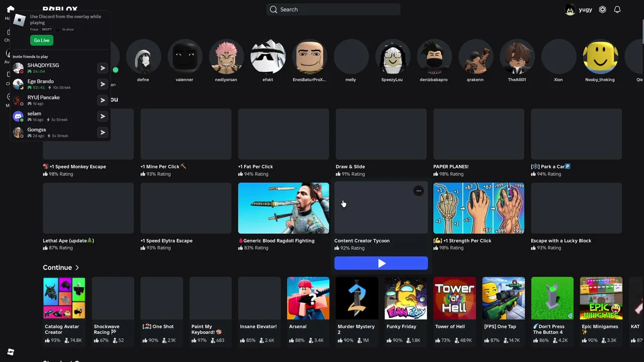The image size is (644, 362).
Task: Open +1 Fat Per Click game title
Action: click(256, 166)
